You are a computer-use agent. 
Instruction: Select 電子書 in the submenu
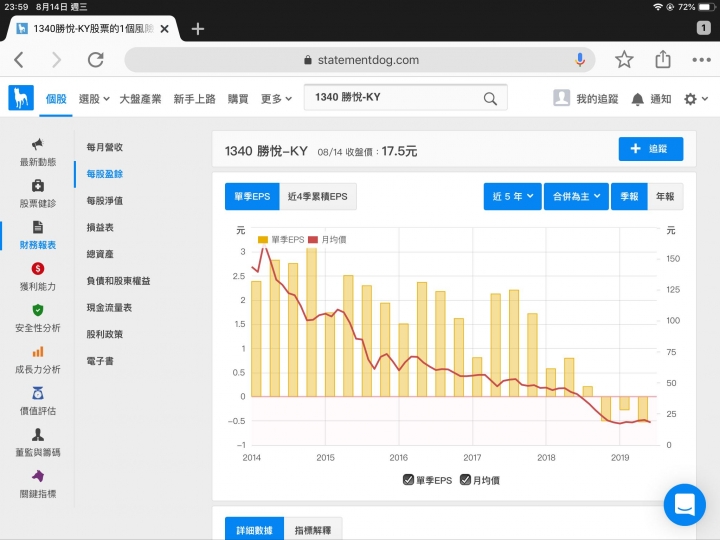point(100,361)
